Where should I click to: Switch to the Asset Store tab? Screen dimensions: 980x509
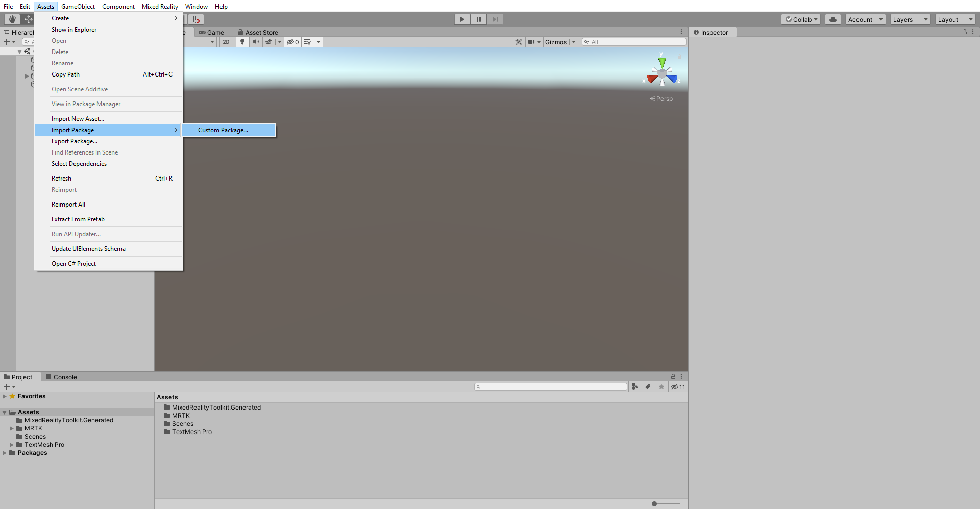click(258, 32)
